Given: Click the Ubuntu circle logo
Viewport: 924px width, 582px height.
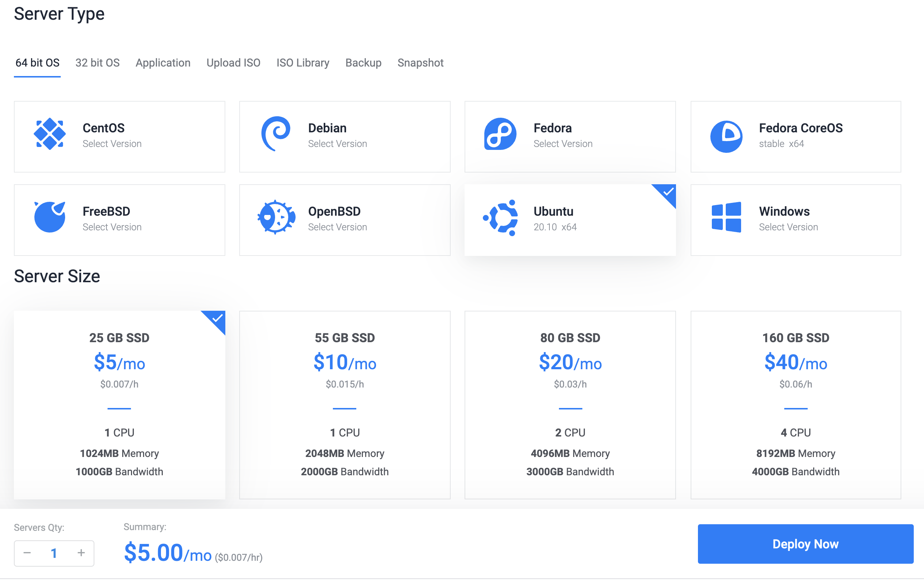Looking at the screenshot, I should tap(501, 218).
